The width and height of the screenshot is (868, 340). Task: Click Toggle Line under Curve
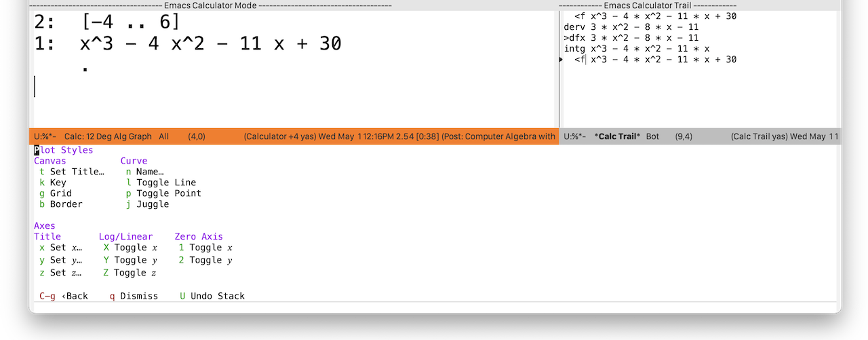[x=161, y=183]
